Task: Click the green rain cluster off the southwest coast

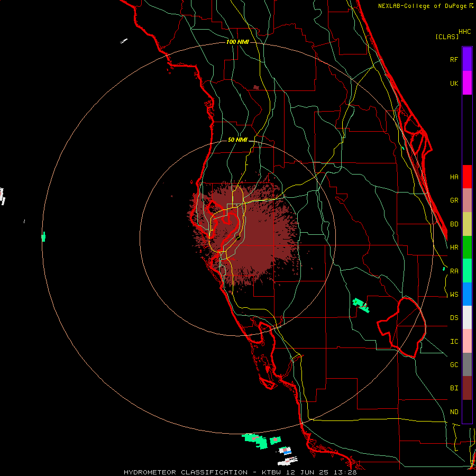Action: (255, 441)
